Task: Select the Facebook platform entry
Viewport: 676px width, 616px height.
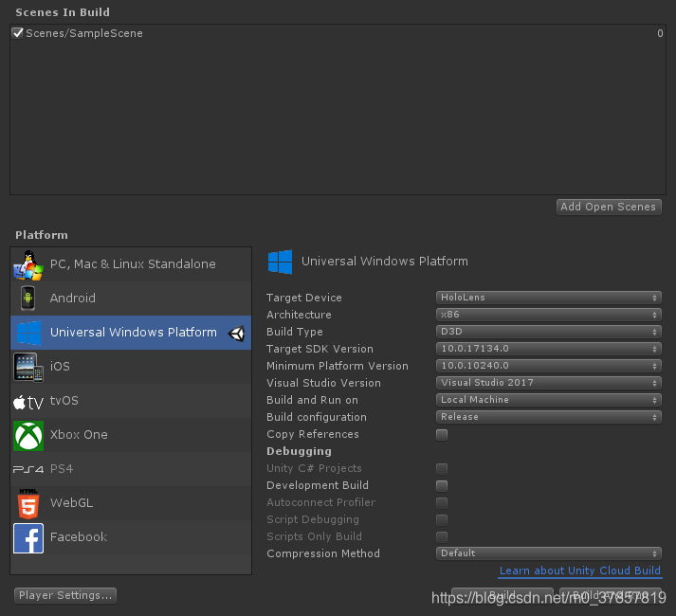Action: (131, 537)
